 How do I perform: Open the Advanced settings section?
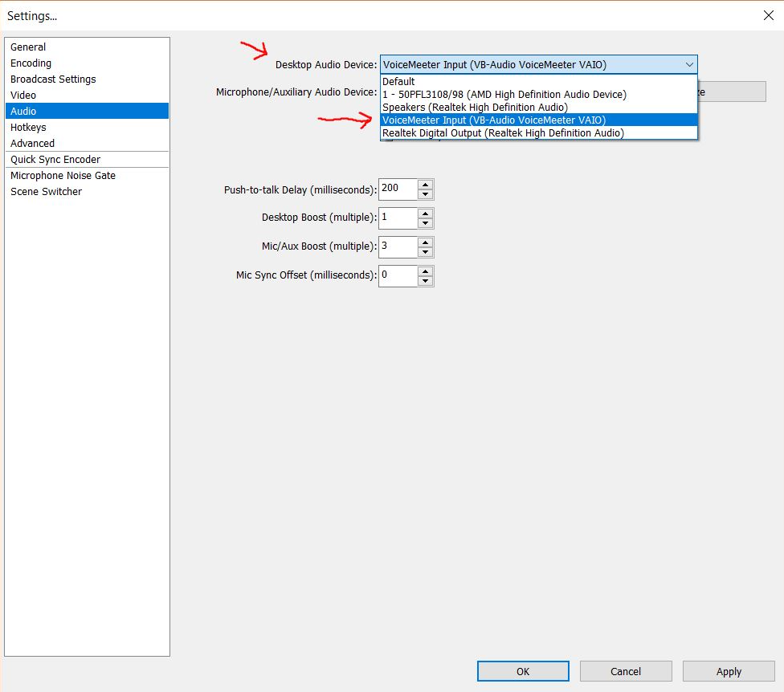pos(87,143)
